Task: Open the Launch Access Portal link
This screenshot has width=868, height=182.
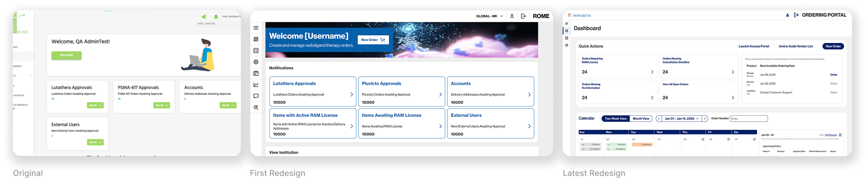Action: coord(754,46)
